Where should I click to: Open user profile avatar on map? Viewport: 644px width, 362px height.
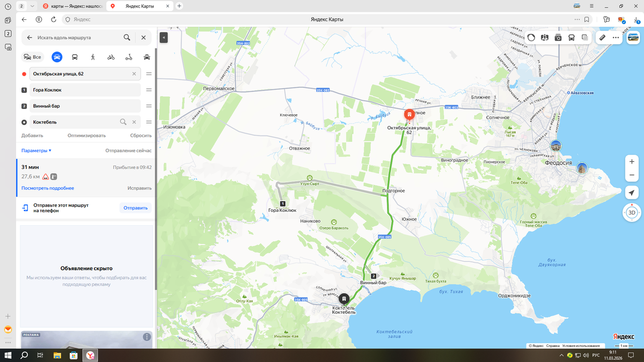[x=633, y=38]
